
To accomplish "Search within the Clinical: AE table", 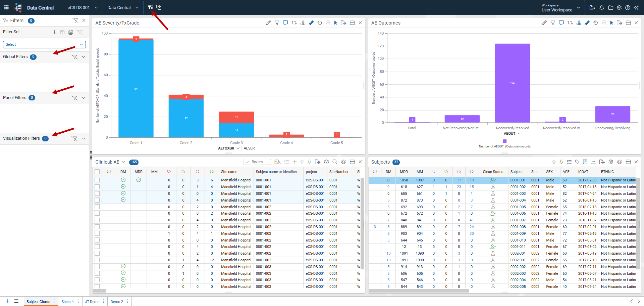I will point(335,162).
